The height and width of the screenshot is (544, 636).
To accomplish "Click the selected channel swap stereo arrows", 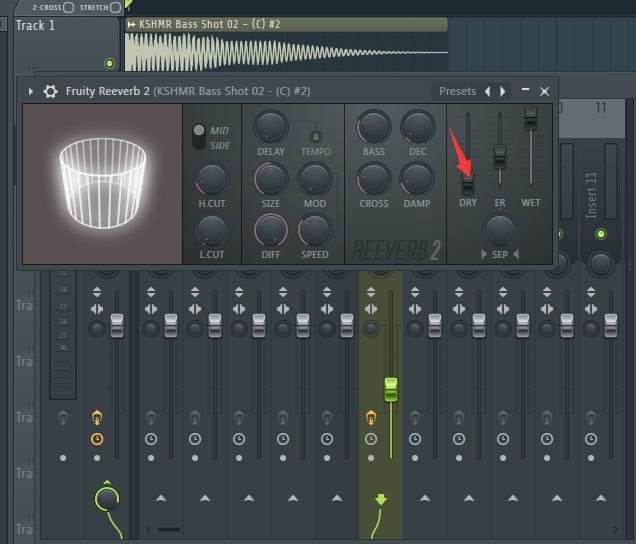I will pyautogui.click(x=371, y=309).
